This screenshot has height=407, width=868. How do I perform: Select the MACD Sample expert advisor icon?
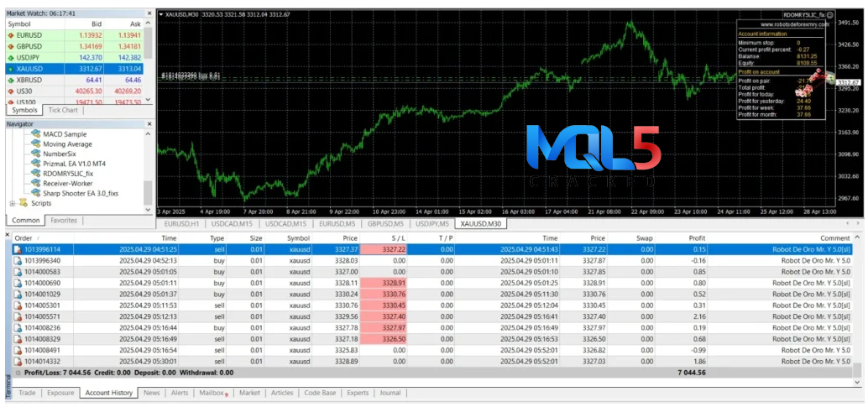click(36, 134)
